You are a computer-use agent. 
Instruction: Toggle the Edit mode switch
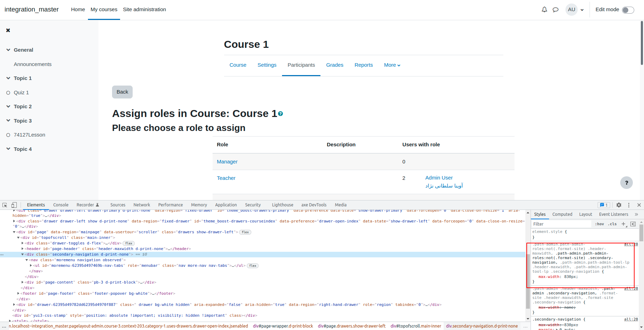[628, 10]
